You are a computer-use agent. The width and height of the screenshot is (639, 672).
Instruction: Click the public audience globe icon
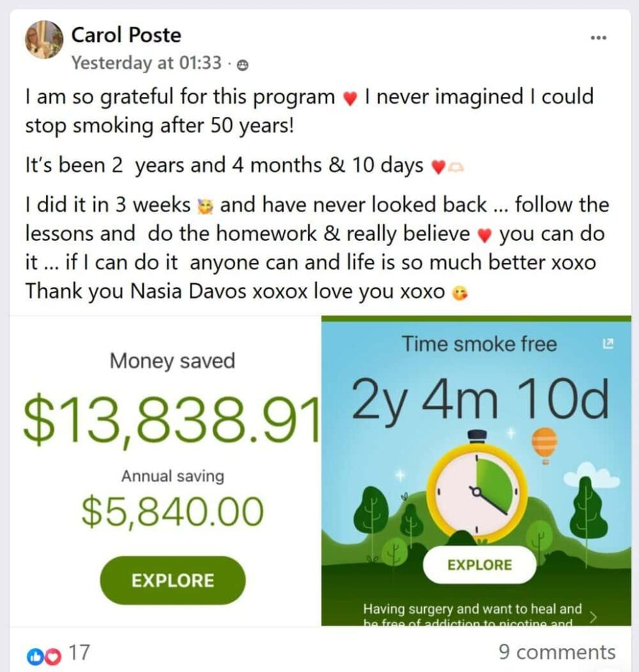(243, 65)
